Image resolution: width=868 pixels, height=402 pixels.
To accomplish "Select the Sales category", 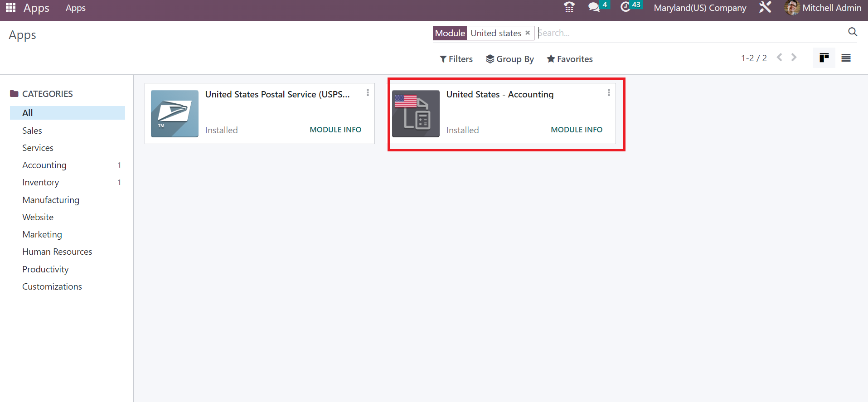I will [x=68, y=131].
